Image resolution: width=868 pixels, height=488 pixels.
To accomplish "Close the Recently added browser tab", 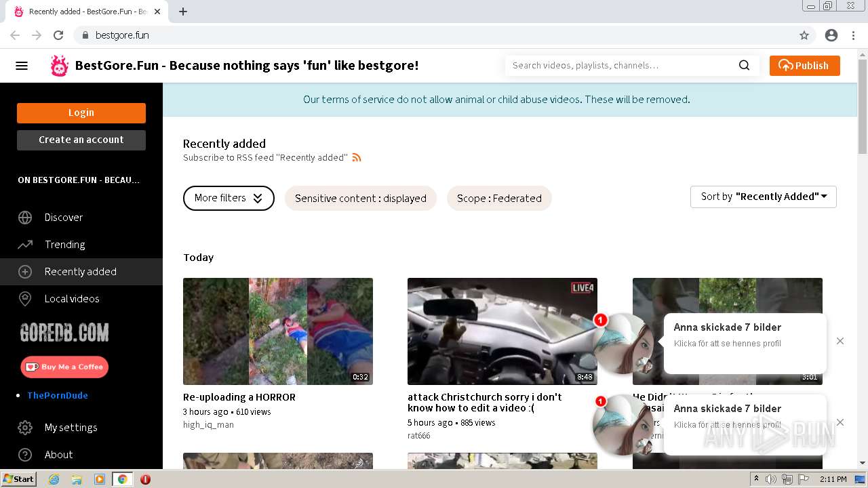I will coord(157,12).
